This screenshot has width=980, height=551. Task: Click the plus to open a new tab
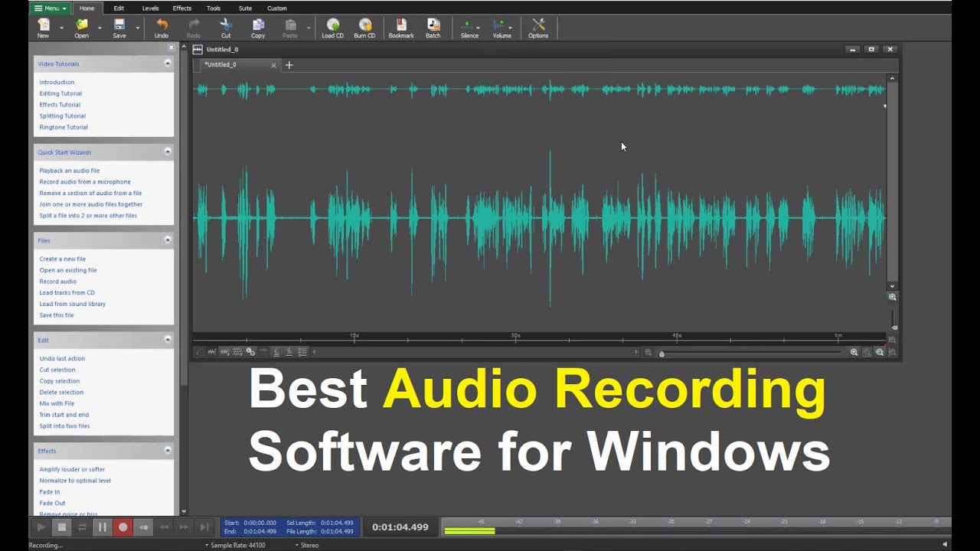289,65
